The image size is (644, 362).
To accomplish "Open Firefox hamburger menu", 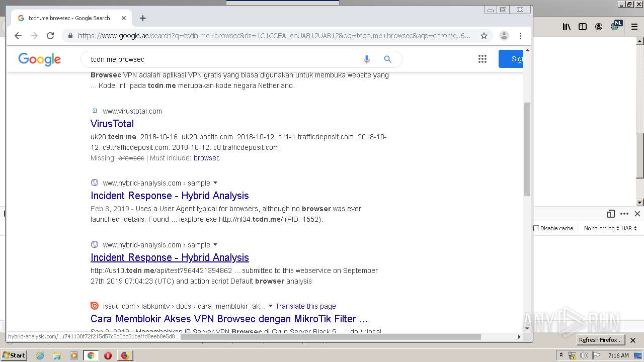I will tap(634, 27).
